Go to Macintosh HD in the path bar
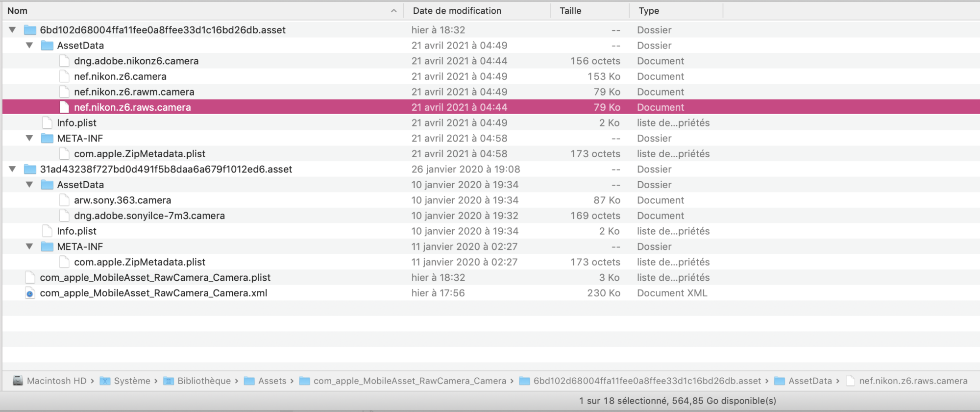This screenshot has width=980, height=412. point(56,381)
